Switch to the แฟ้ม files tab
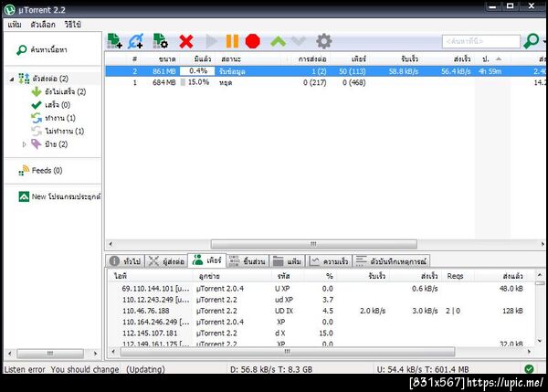Screen dimensions: 548x392 (x=288, y=261)
